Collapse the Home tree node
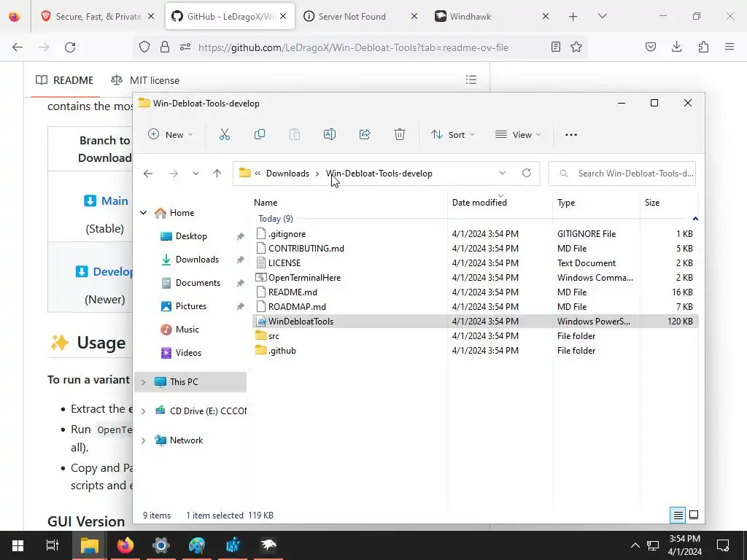The width and height of the screenshot is (747, 560). tap(144, 213)
